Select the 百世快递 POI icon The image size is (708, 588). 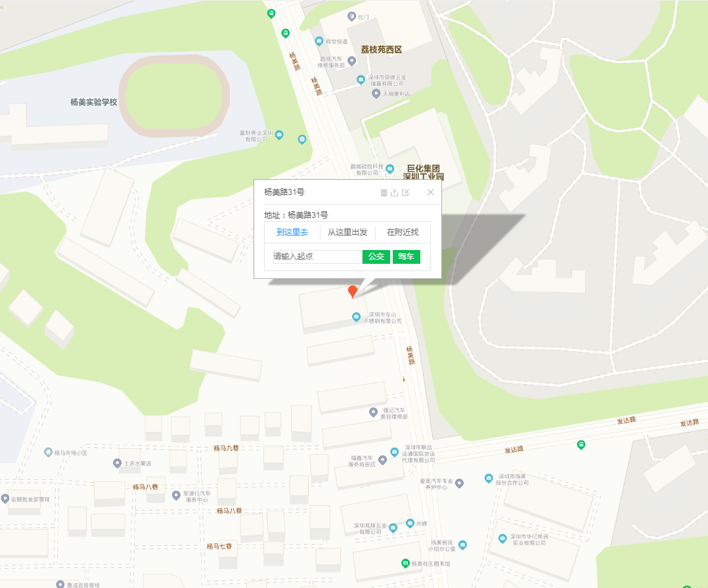pyautogui.click(x=319, y=41)
